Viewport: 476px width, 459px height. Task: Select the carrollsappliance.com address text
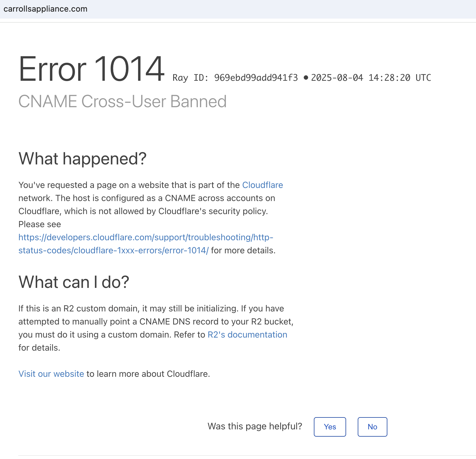45,9
